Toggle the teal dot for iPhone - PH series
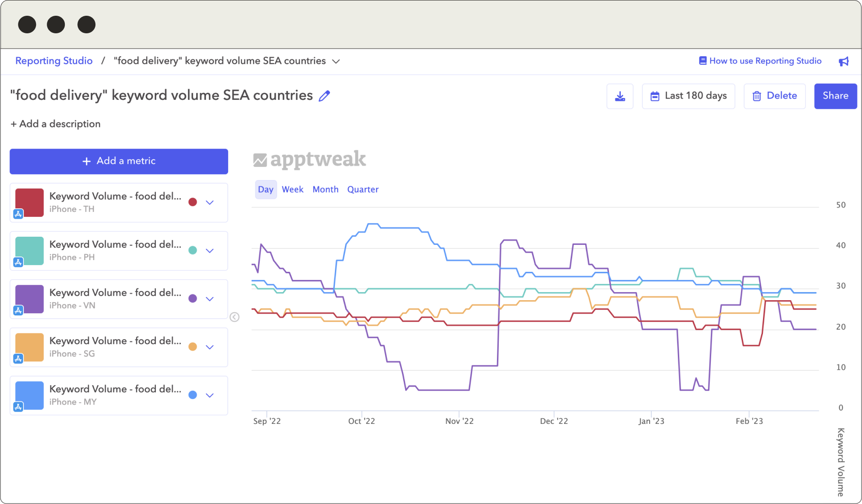 tap(193, 250)
